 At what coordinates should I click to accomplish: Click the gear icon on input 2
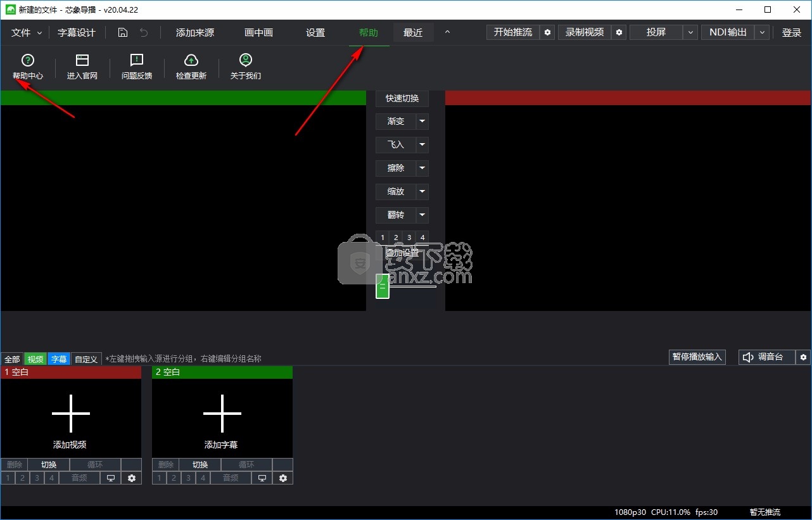pyautogui.click(x=283, y=478)
